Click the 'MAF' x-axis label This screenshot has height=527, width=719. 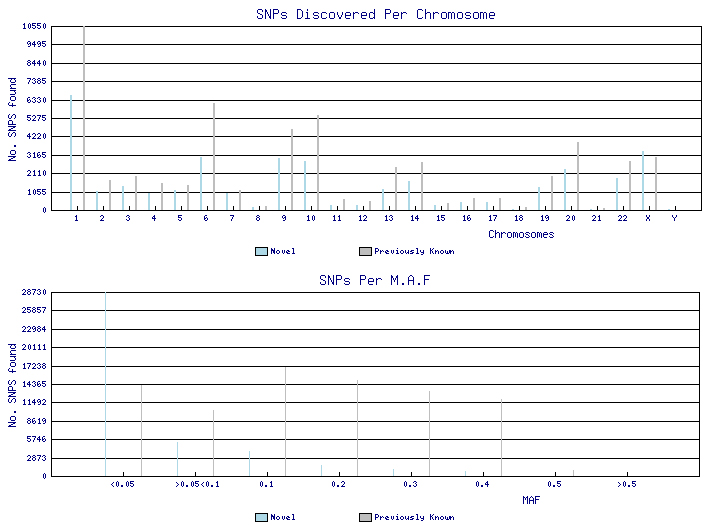pyautogui.click(x=531, y=499)
